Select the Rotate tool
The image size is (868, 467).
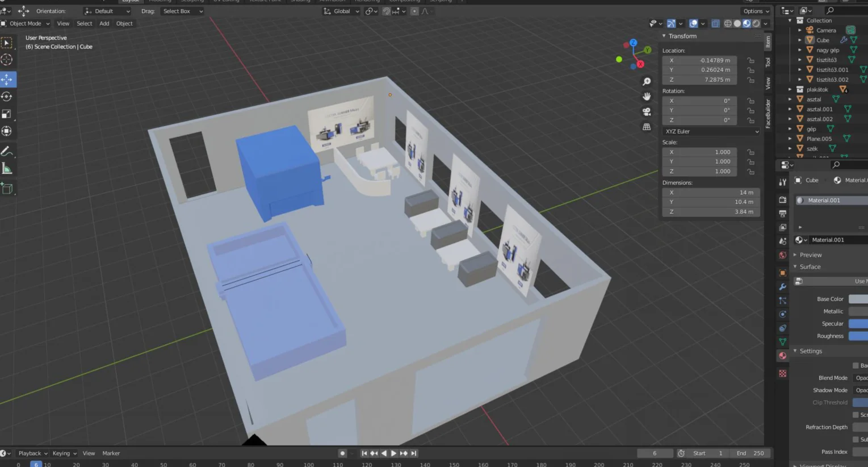[x=7, y=97]
